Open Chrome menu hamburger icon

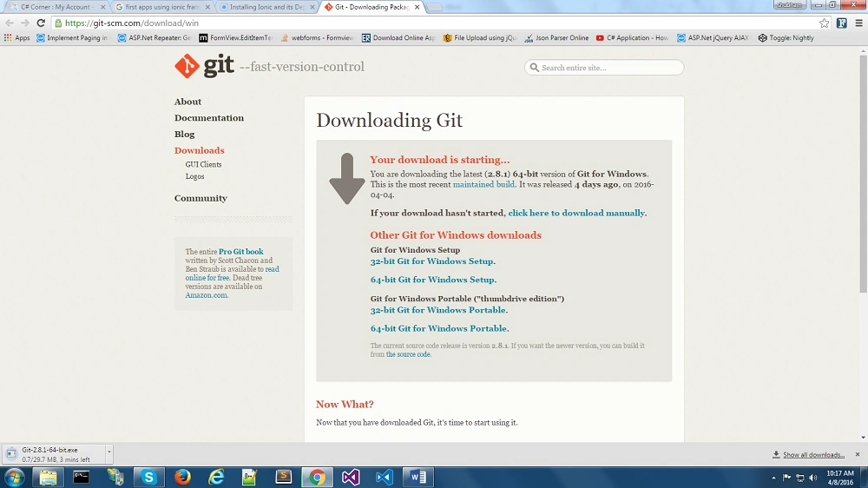pos(858,23)
